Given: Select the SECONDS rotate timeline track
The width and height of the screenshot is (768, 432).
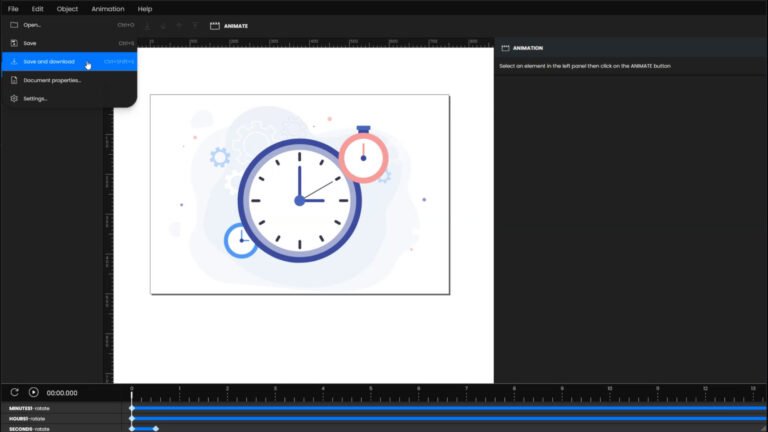Looking at the screenshot, I should click(30, 428).
